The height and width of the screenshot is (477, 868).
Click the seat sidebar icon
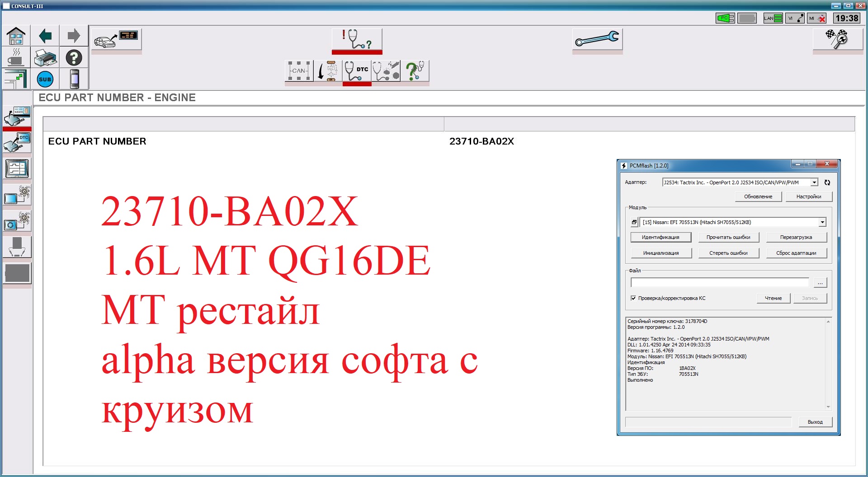[x=17, y=247]
